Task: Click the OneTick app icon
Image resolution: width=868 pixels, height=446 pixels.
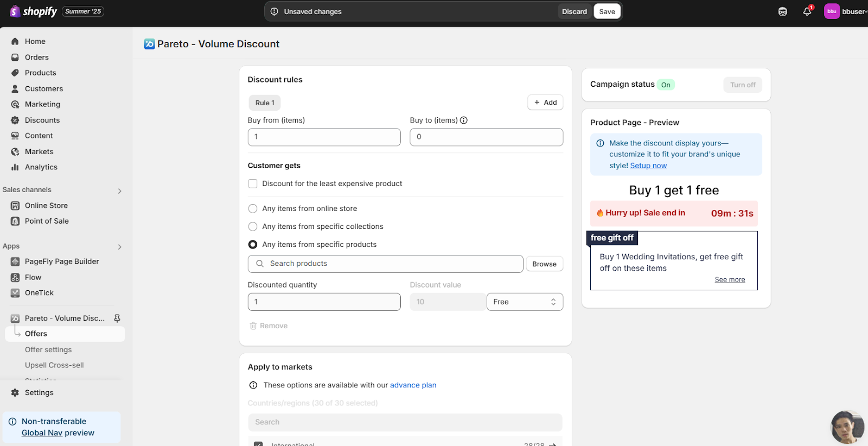Action: point(15,293)
